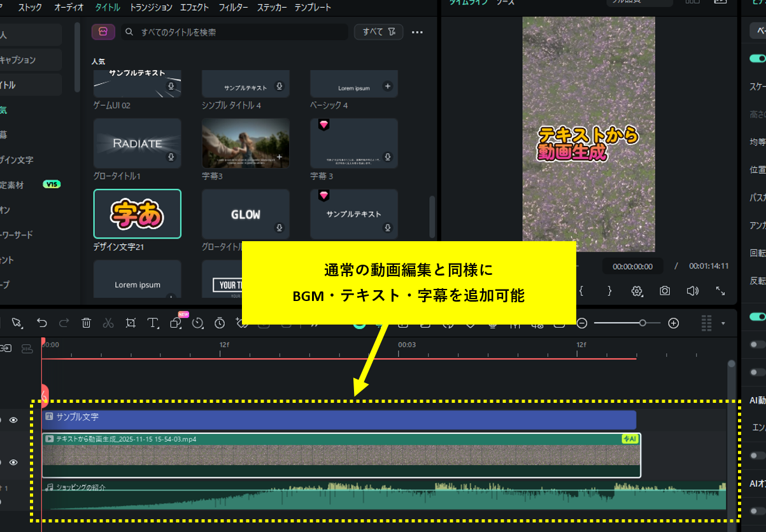The width and height of the screenshot is (766, 532).
Task: Click the Crop tool in the toolbar
Action: [x=130, y=324]
